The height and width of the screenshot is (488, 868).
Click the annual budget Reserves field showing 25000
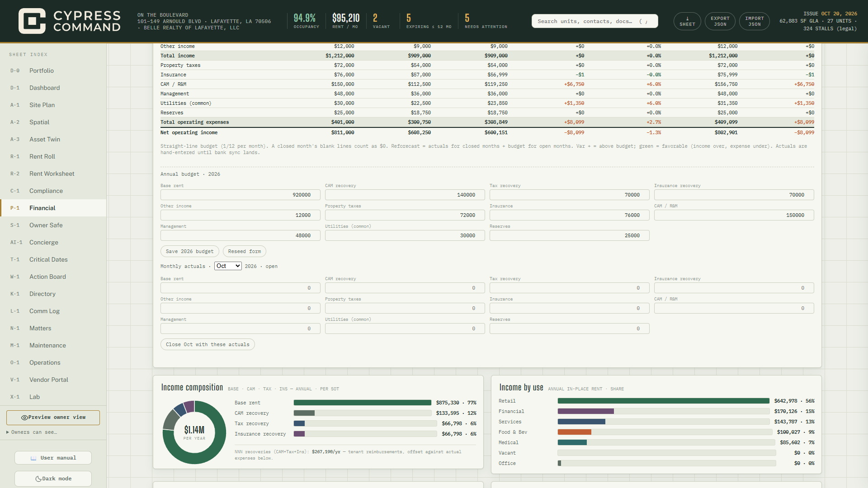coord(570,235)
